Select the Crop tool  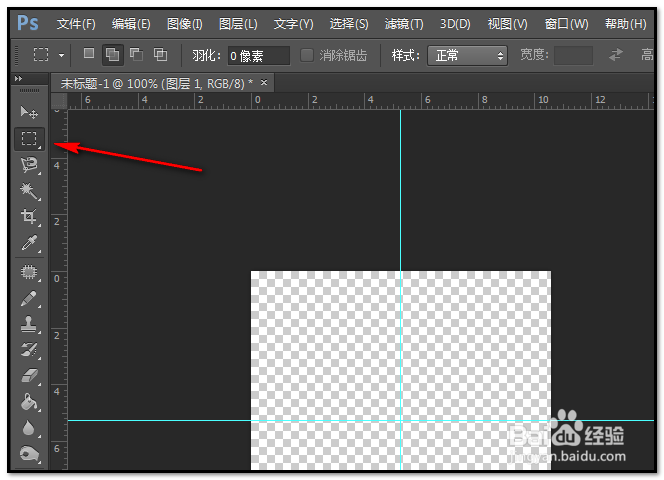(29, 216)
